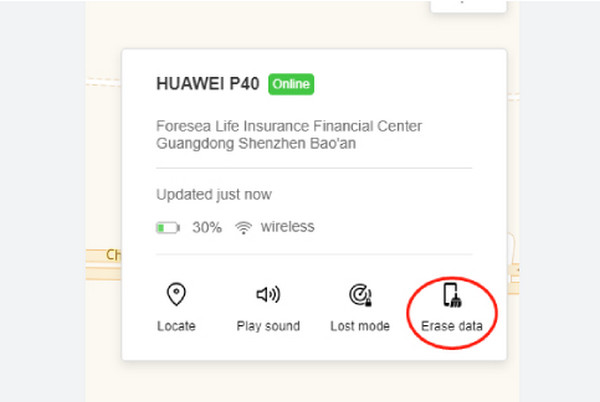The image size is (600, 402).
Task: Click the Wi-Fi signal icon
Action: pyautogui.click(x=243, y=228)
